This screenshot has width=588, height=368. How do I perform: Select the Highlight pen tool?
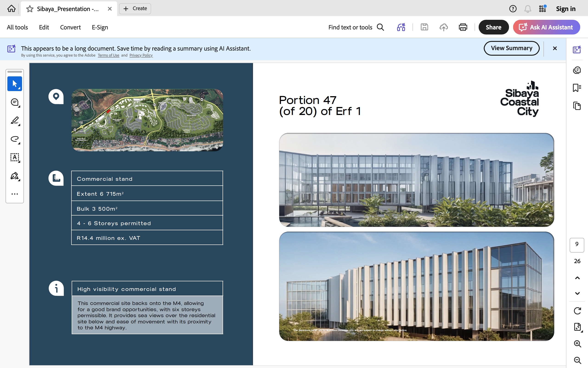14,121
